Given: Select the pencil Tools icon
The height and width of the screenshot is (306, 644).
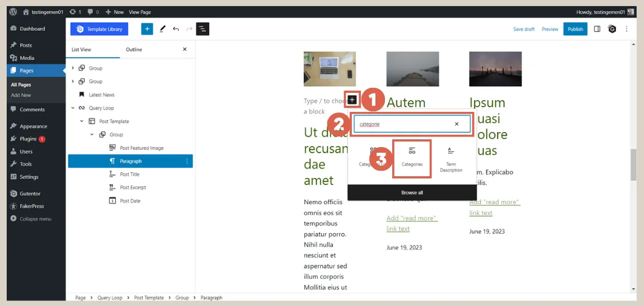Looking at the screenshot, I should 163,29.
